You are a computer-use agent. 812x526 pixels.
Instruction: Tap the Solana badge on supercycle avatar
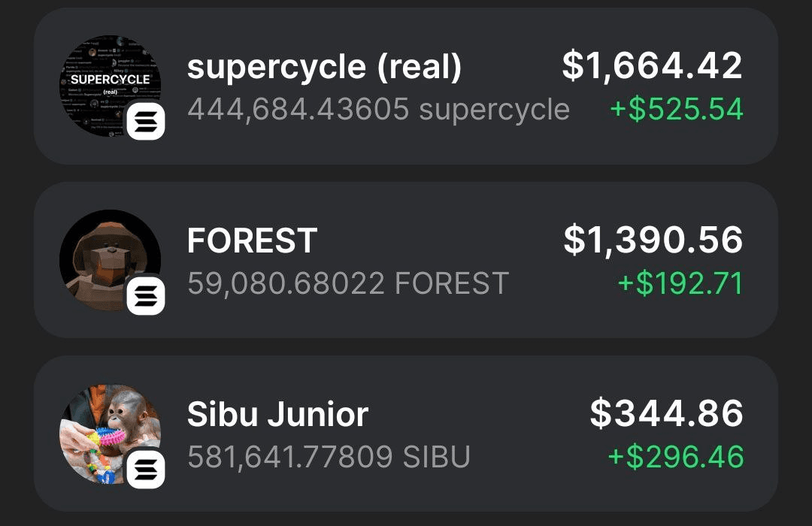146,121
